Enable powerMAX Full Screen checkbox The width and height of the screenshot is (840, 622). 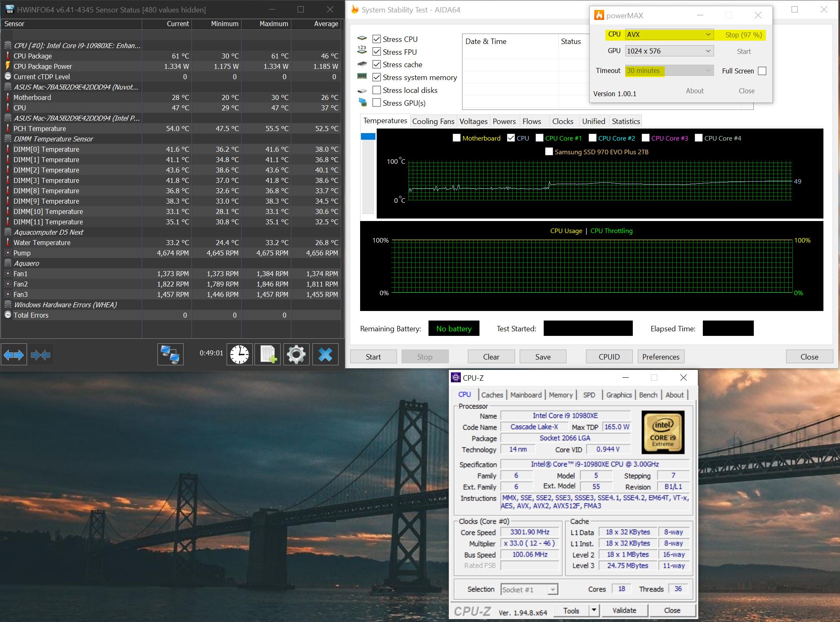pos(762,71)
